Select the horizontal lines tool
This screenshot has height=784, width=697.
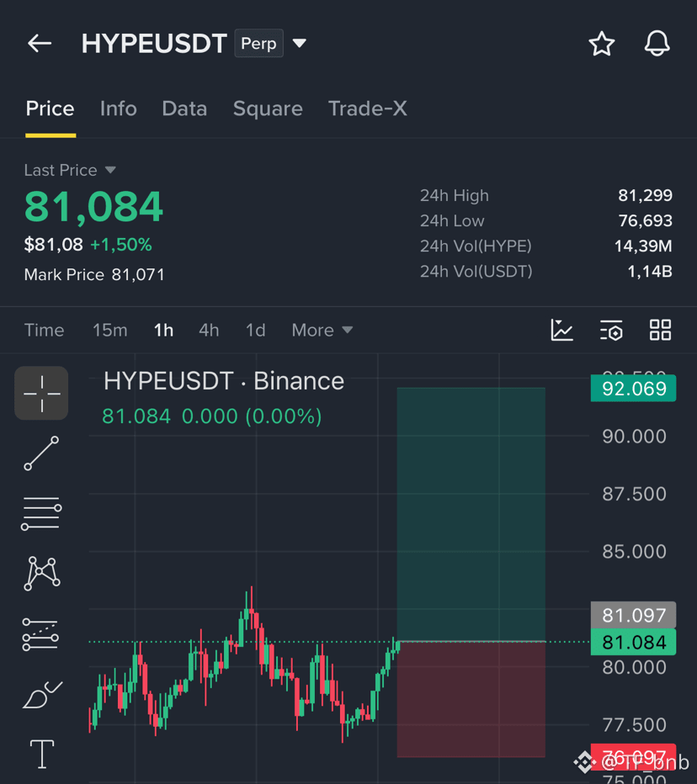click(41, 513)
